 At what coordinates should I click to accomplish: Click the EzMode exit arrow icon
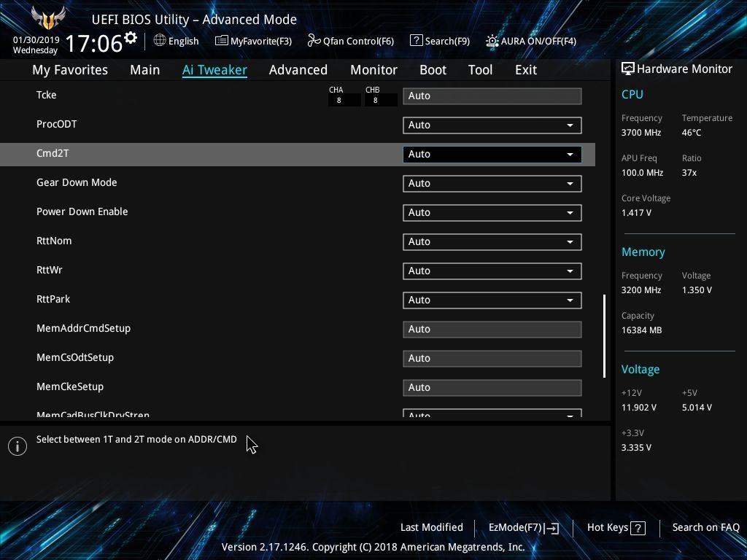pyautogui.click(x=551, y=528)
